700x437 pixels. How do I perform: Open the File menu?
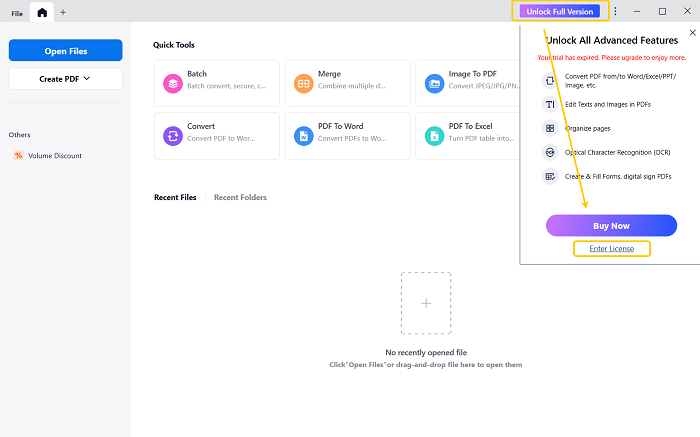pyautogui.click(x=17, y=13)
